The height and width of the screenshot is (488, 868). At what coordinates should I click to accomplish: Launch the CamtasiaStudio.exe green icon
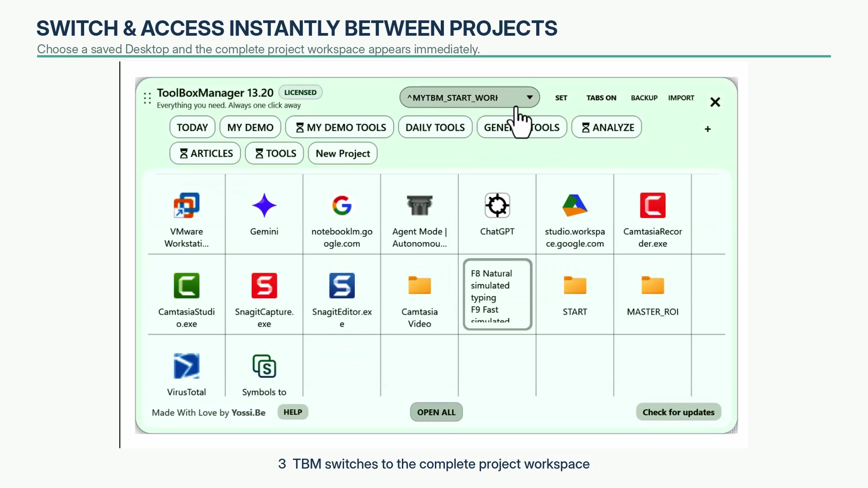point(186,286)
